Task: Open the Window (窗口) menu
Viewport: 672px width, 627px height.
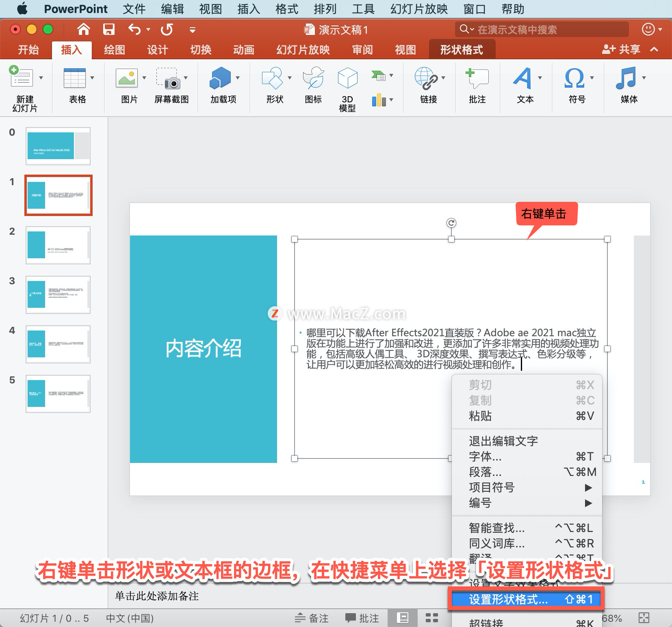Action: 475,9
